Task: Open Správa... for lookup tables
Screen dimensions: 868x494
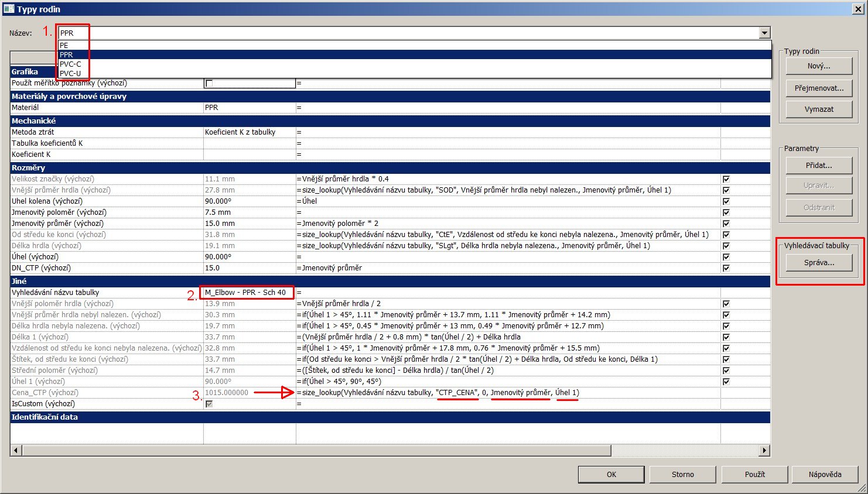Action: pos(819,263)
